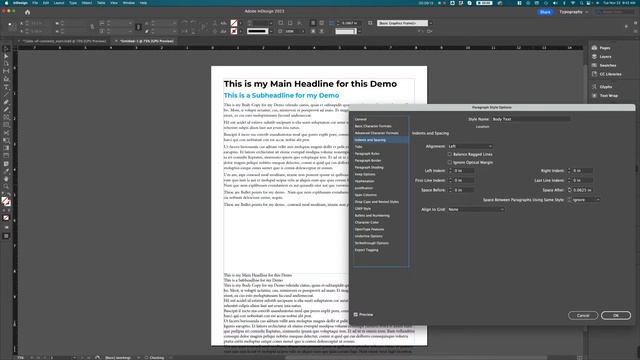Select the Gap tool
This screenshot has height=360, width=640.
6,71
